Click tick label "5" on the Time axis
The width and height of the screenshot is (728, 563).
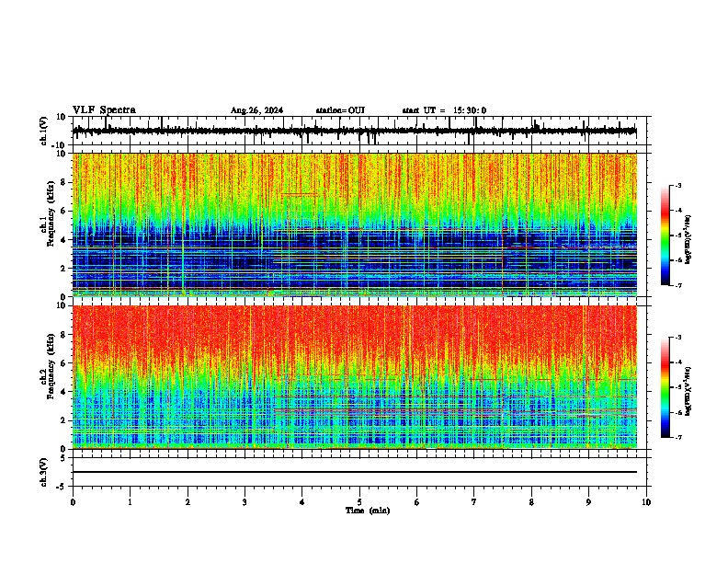coord(359,502)
